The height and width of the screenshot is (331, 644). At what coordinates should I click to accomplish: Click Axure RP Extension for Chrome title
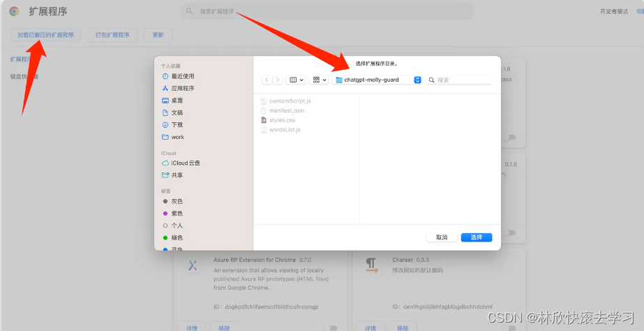255,260
